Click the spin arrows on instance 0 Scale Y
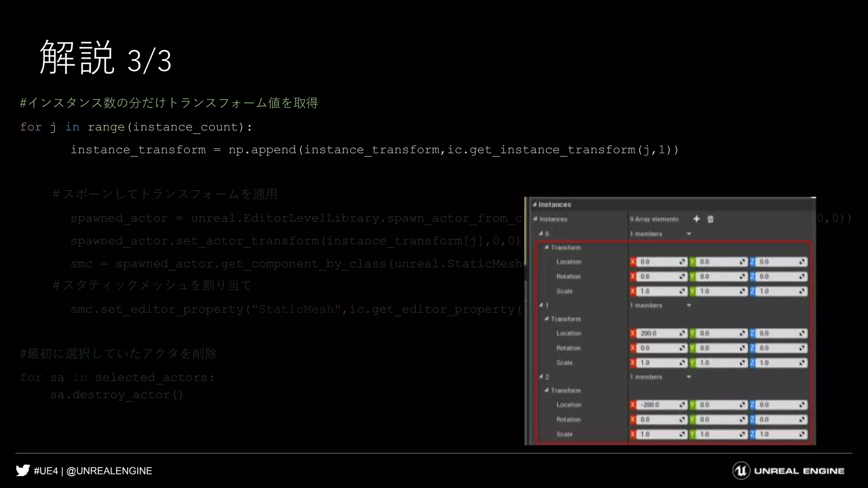 pyautogui.click(x=743, y=291)
